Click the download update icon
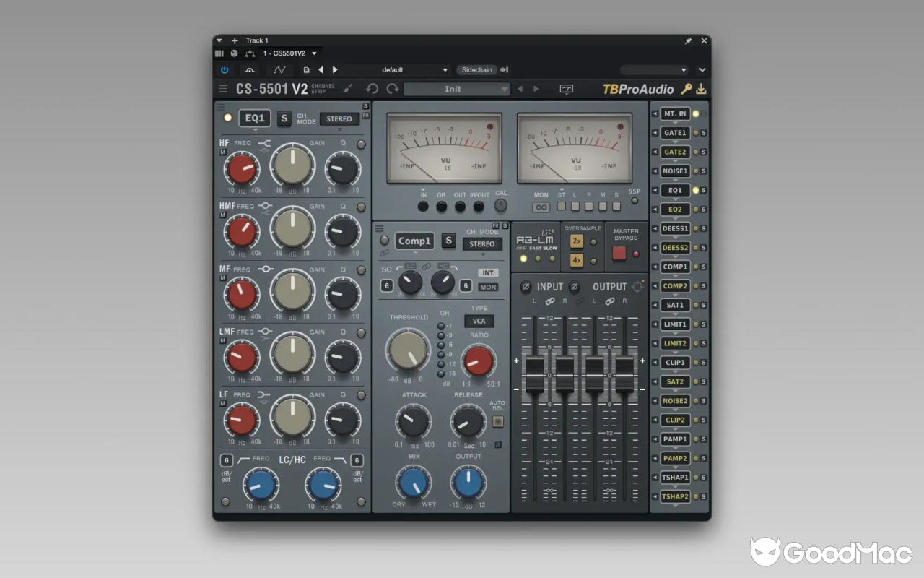The image size is (924, 578). coord(701,89)
